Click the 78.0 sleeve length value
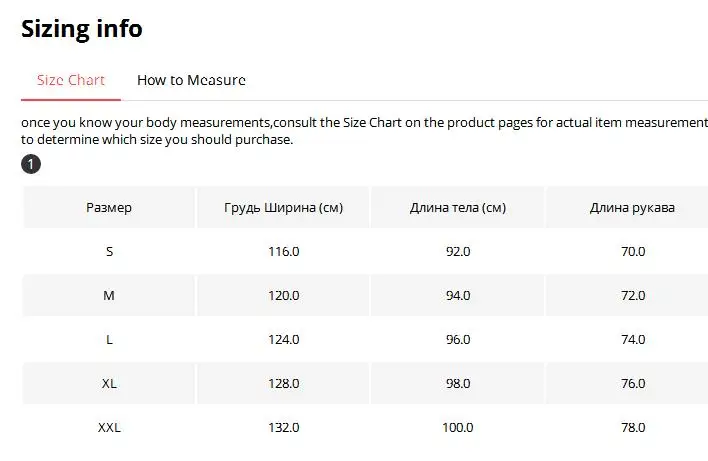 [633, 428]
